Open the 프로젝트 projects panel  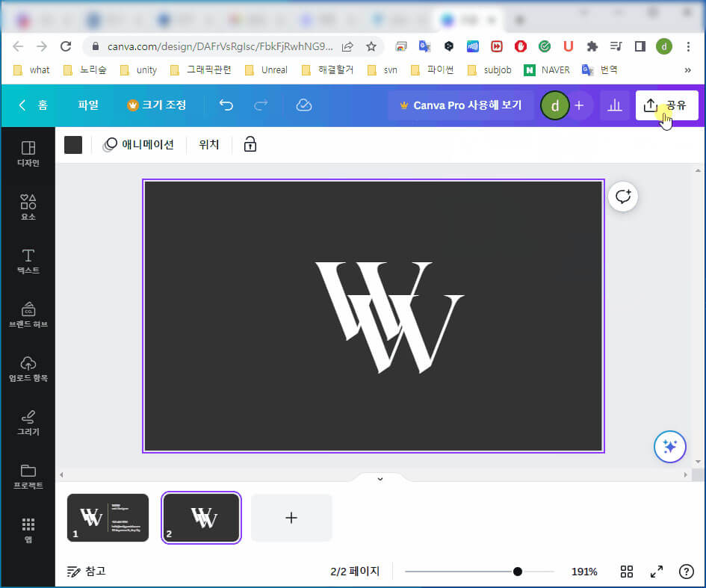coord(28,477)
